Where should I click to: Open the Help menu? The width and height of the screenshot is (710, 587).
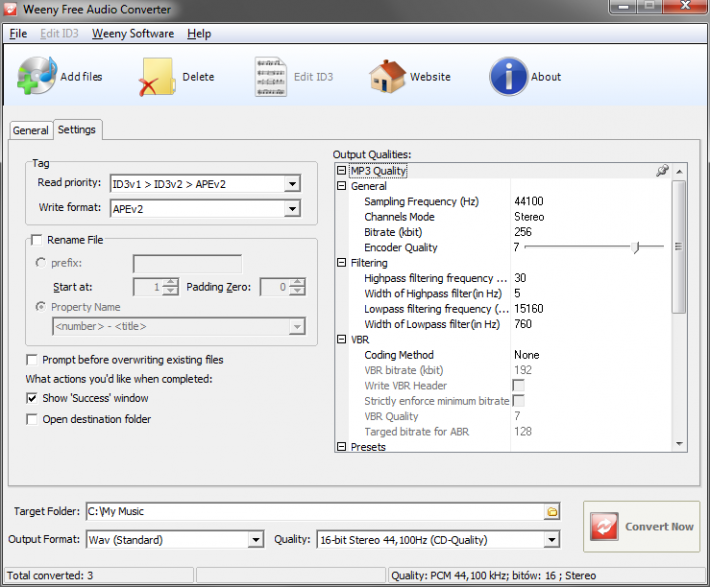pyautogui.click(x=199, y=34)
